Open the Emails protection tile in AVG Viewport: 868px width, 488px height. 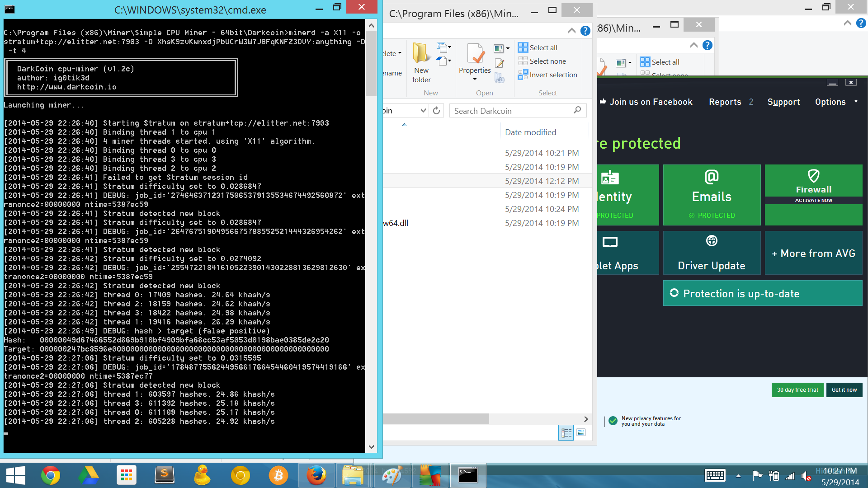[x=712, y=195]
